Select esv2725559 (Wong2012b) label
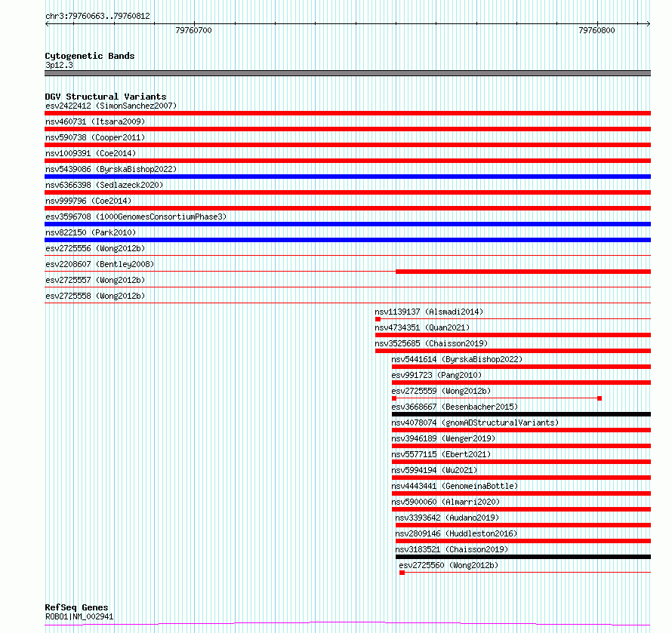The image size is (672, 633). 441,391
